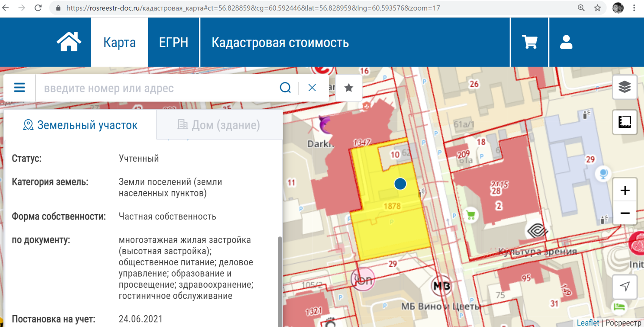Click the green bed hotel marker
The width and height of the screenshot is (644, 327).
[619, 307]
